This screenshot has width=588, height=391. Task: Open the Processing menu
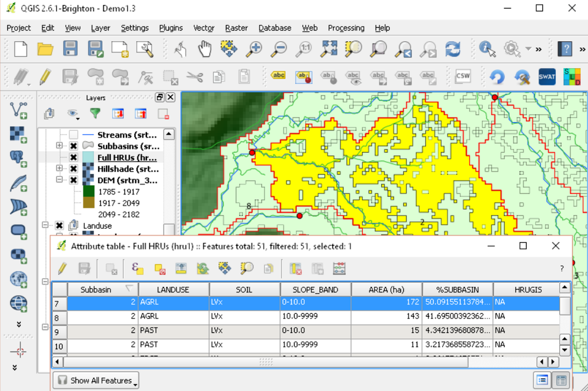[x=346, y=28]
